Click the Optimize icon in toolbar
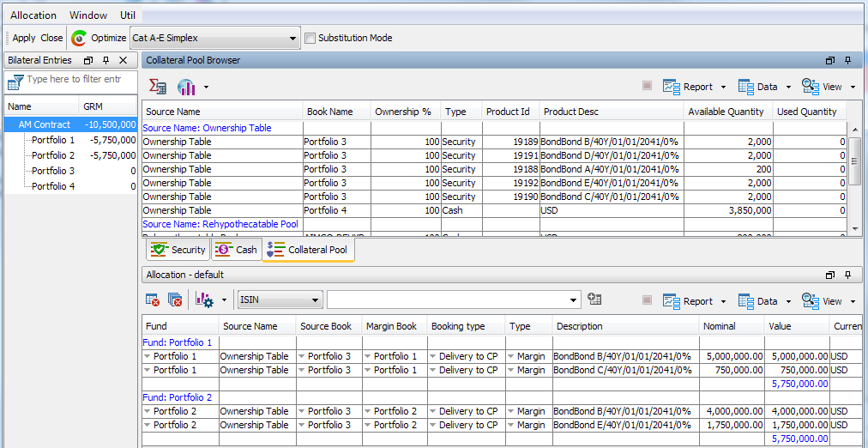868x448 pixels. tap(79, 39)
